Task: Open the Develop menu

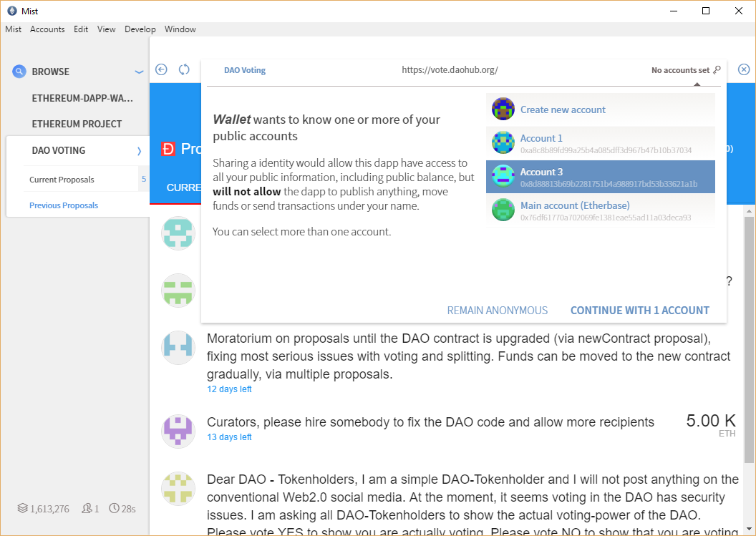Action: click(140, 29)
